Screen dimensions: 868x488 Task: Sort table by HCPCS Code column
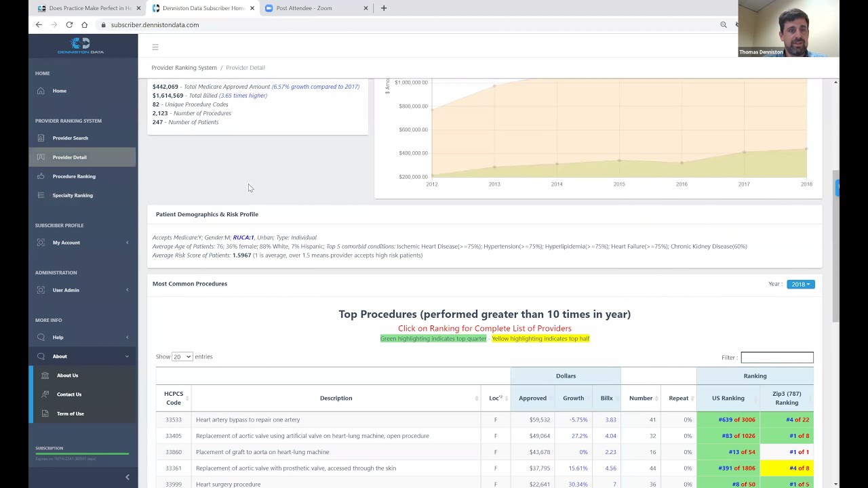click(174, 398)
